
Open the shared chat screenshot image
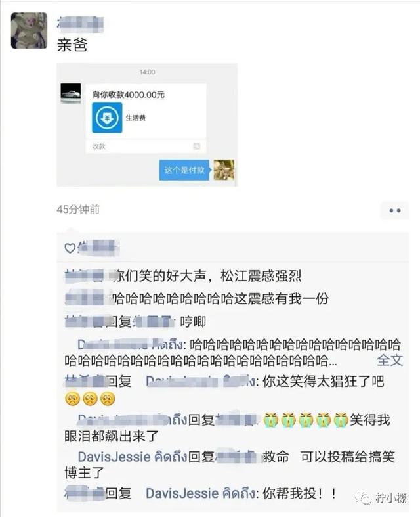pos(147,125)
